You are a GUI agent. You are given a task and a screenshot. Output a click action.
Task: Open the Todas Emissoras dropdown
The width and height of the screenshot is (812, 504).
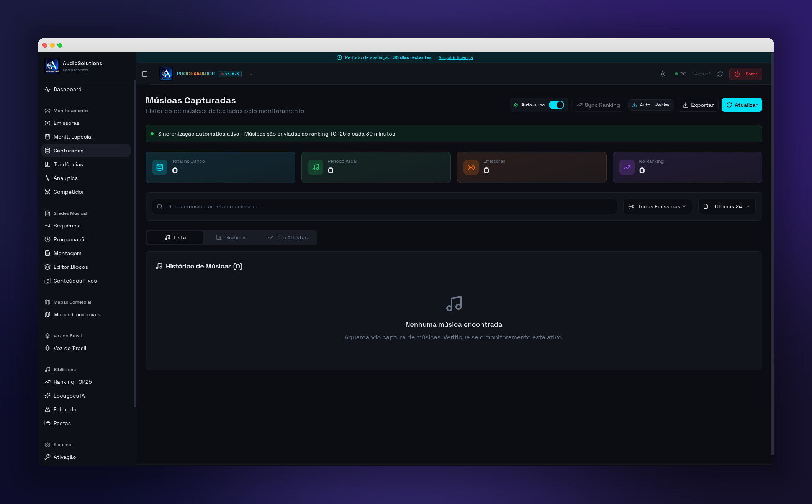[x=657, y=206]
